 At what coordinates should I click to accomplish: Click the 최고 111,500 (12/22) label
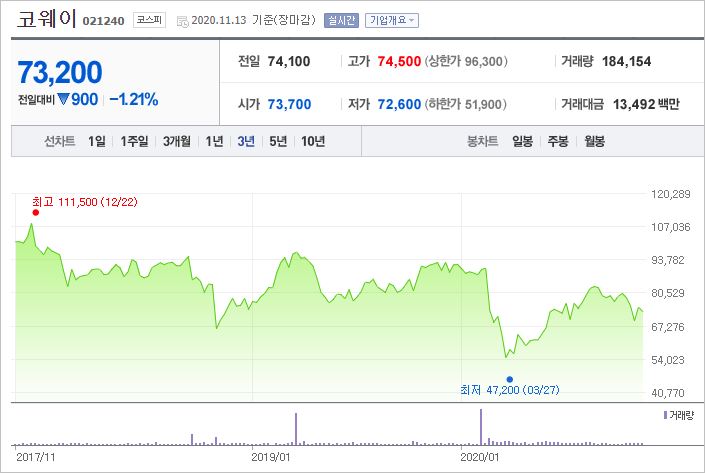[x=85, y=202]
